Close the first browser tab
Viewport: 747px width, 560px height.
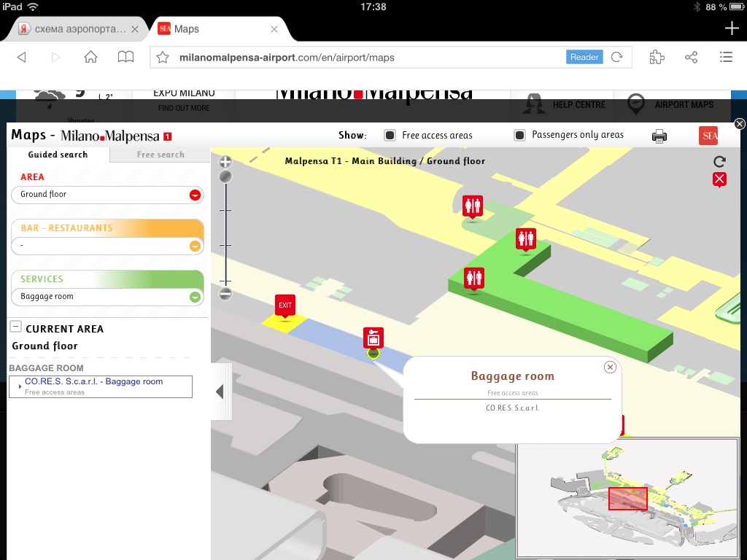135,29
